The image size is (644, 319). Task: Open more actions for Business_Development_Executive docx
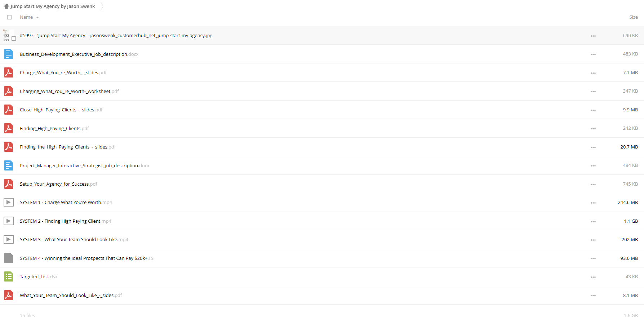click(593, 54)
